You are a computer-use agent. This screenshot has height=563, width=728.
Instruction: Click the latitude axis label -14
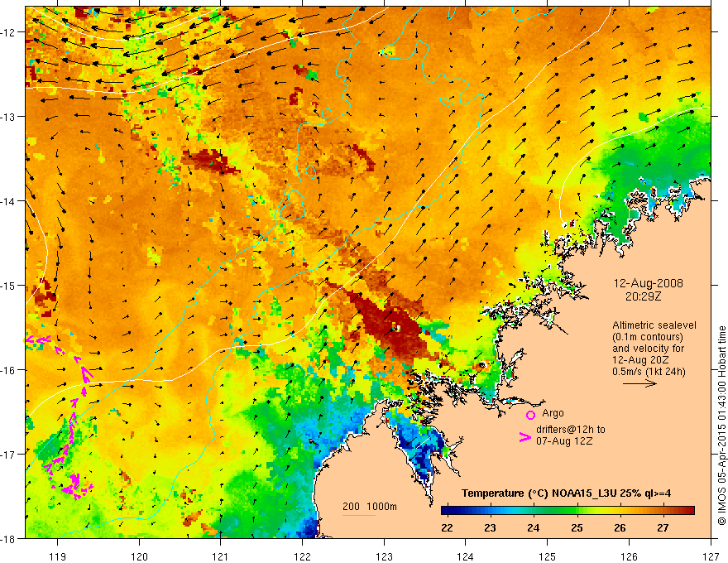[9, 201]
